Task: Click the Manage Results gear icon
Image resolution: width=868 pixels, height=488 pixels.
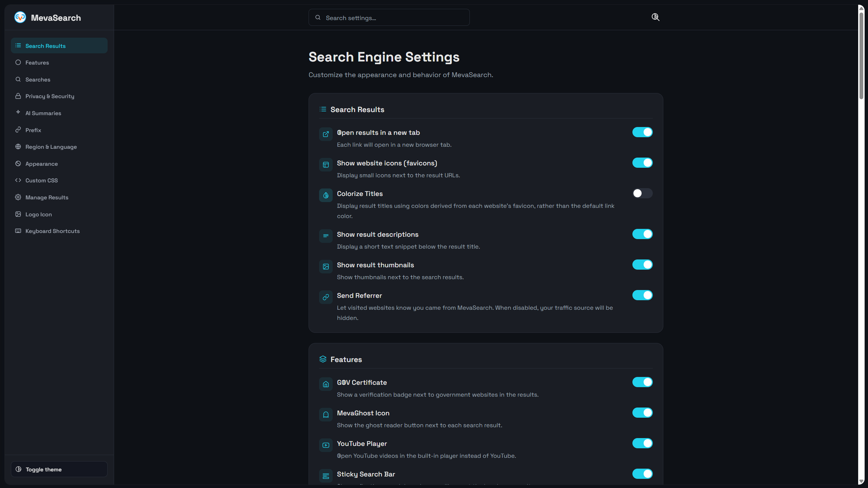Action: [x=18, y=197]
